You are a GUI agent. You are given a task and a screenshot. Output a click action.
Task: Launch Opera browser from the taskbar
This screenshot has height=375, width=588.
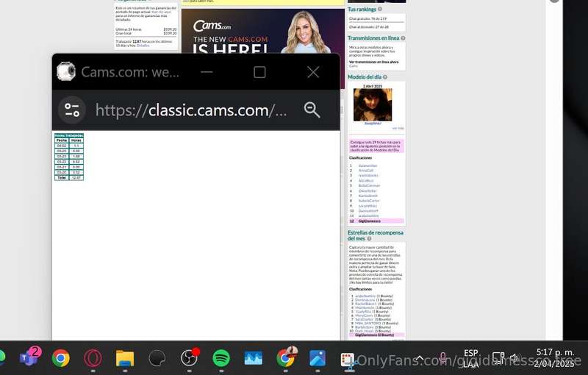pyautogui.click(x=93, y=358)
